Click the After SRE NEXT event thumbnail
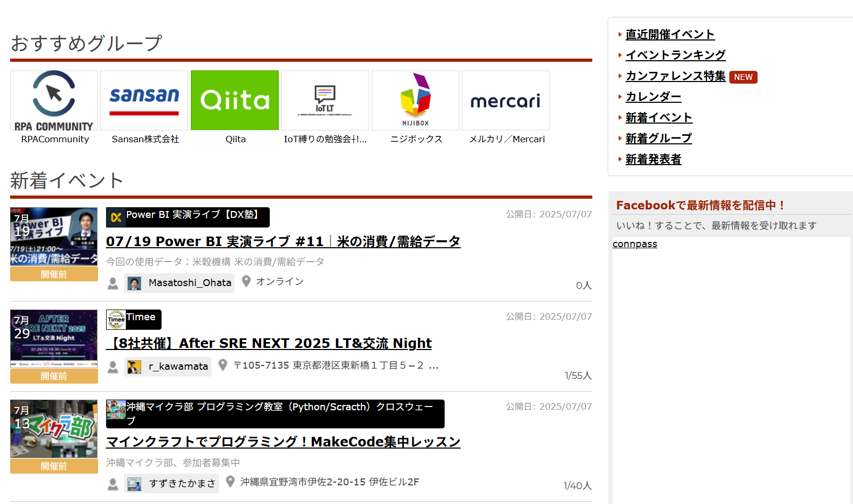The height and width of the screenshot is (504, 853). click(x=54, y=339)
